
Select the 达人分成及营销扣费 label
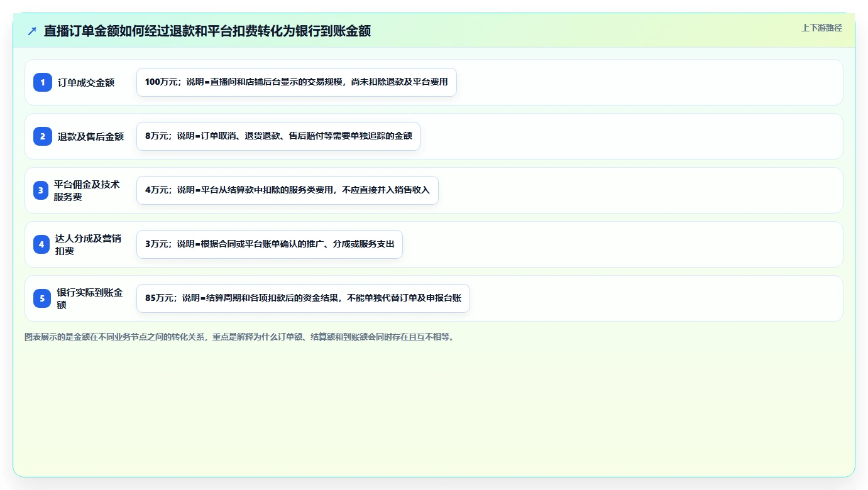(88, 244)
